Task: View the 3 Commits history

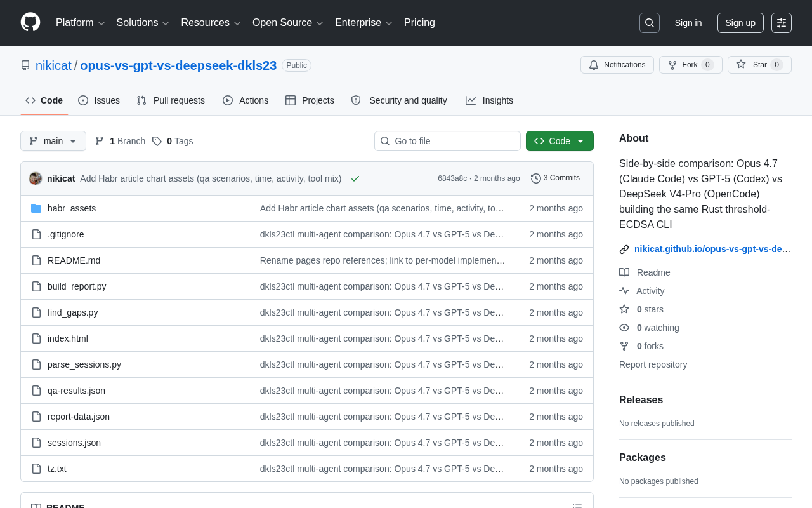Action: click(555, 178)
